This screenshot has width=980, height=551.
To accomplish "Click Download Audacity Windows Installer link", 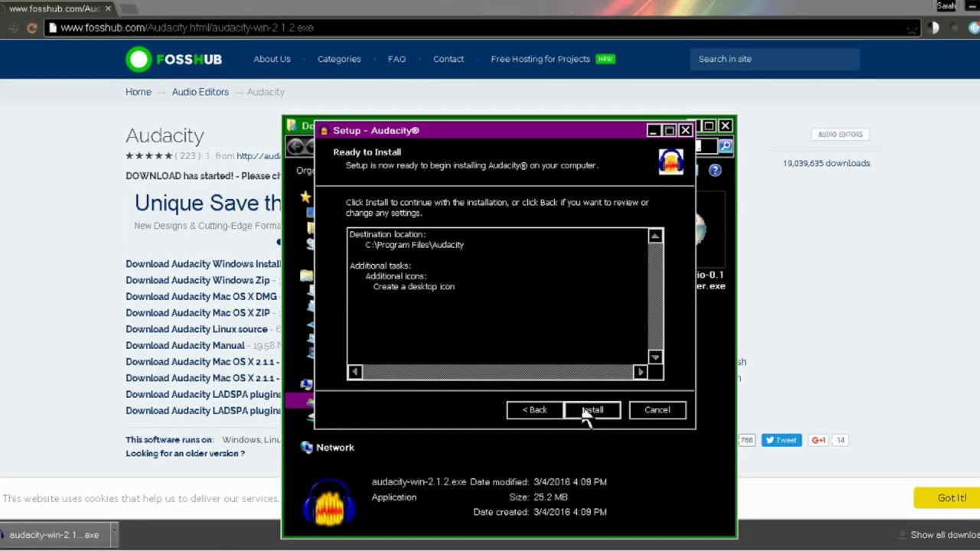I will pyautogui.click(x=204, y=264).
